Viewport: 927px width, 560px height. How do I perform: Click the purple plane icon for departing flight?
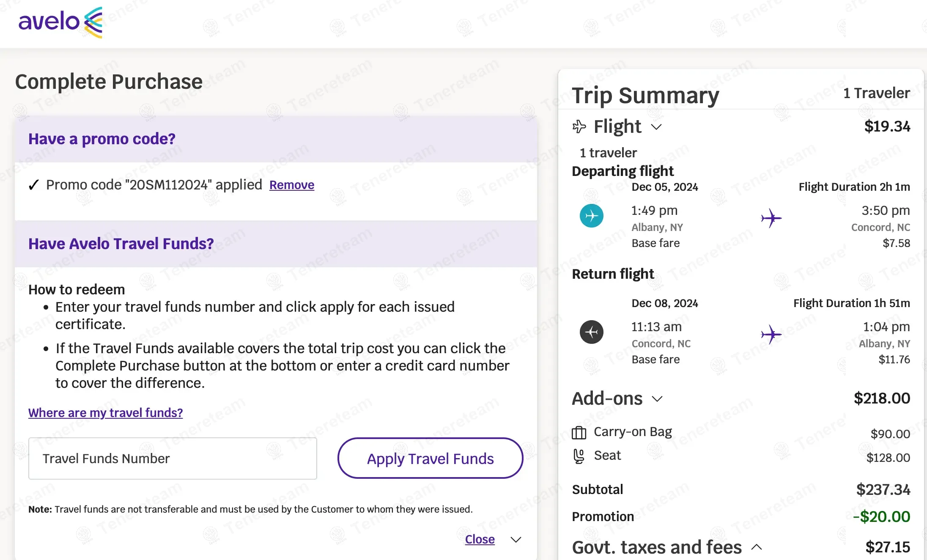pos(771,218)
